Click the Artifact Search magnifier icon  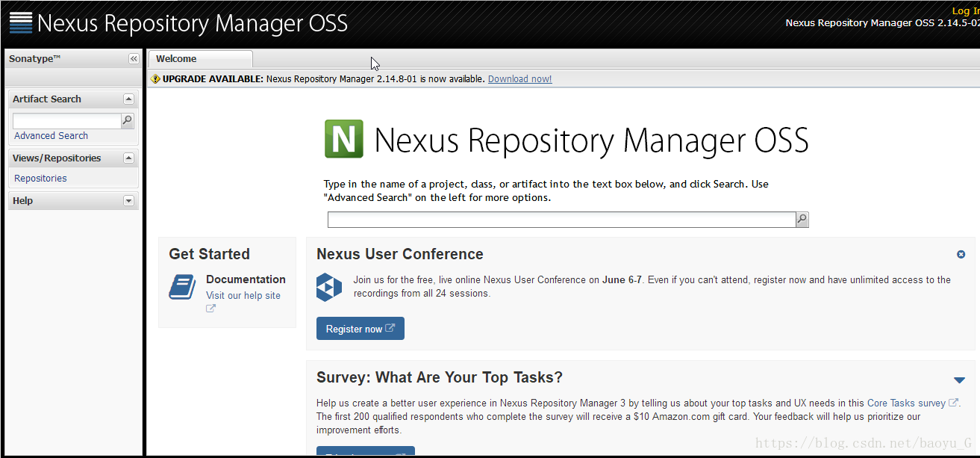point(128,120)
